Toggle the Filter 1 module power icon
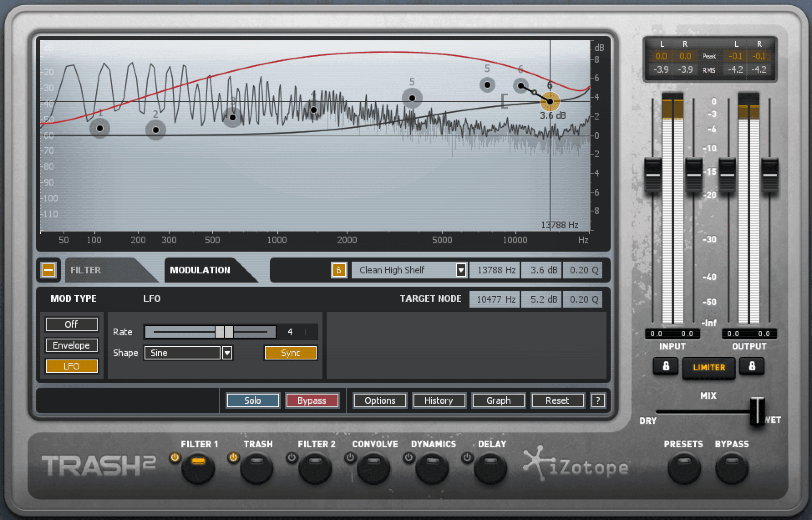The height and width of the screenshot is (520, 812). (x=175, y=457)
